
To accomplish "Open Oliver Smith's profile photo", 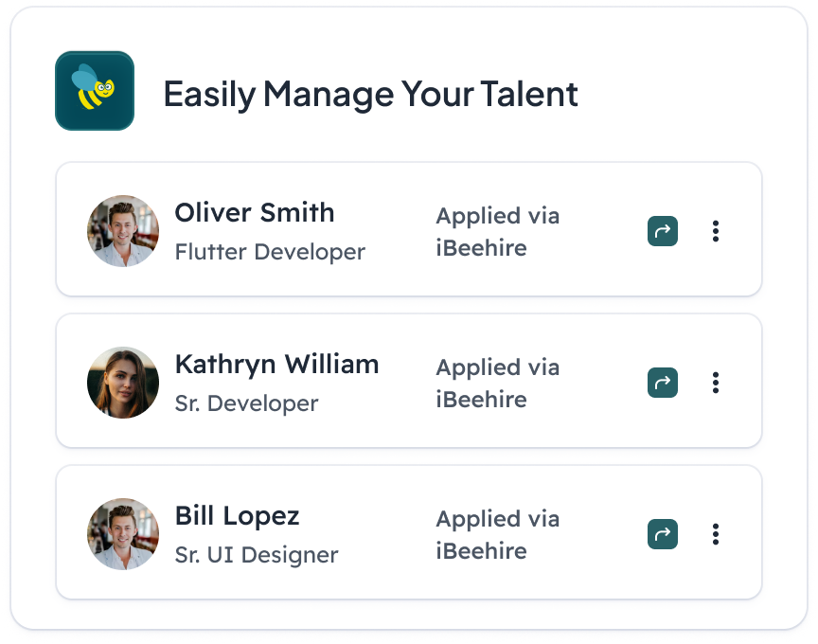I will (x=123, y=231).
